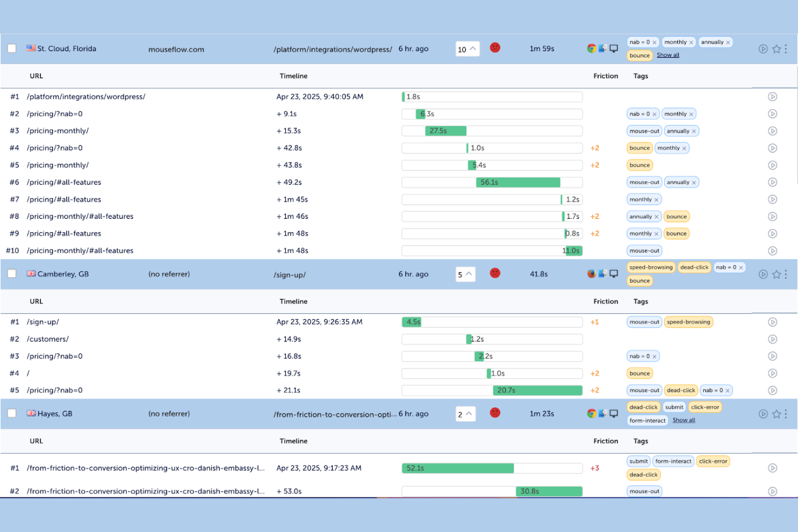The image size is (798, 532).
Task: Click the Chrome browser icon on St. Cloud session
Action: [x=591, y=48]
